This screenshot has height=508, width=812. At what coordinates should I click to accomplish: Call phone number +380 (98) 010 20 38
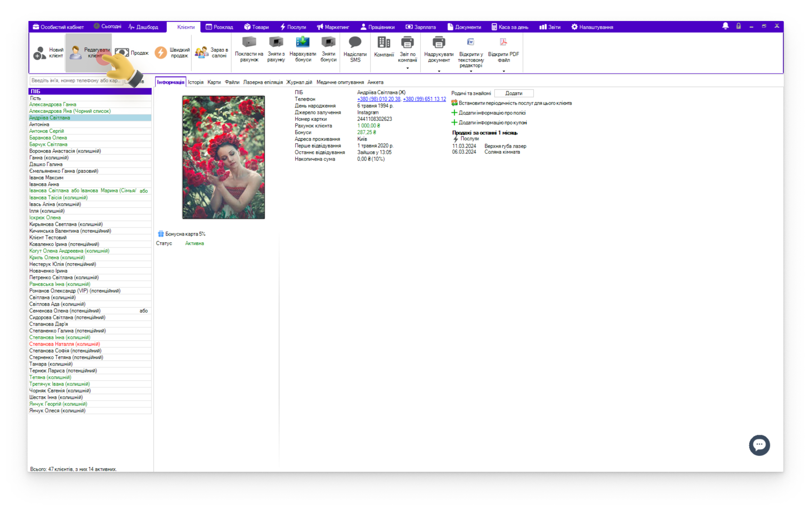[379, 99]
